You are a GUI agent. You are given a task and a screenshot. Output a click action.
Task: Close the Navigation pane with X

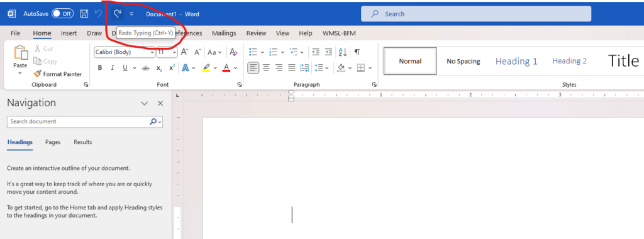(x=160, y=103)
